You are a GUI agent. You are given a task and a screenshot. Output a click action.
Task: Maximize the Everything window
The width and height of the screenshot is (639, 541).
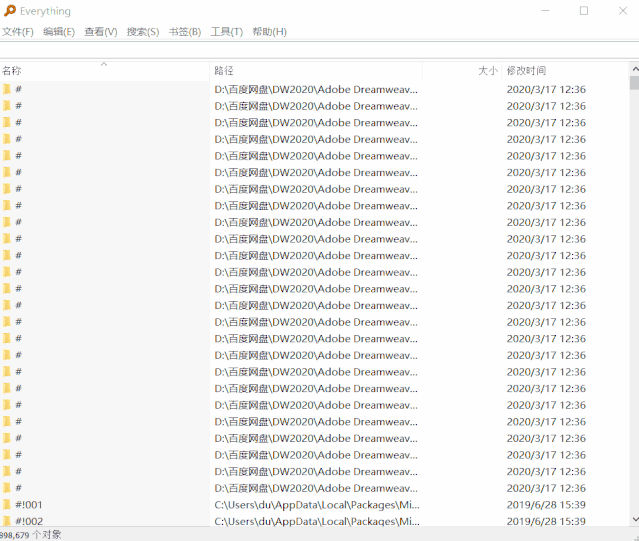coord(584,11)
